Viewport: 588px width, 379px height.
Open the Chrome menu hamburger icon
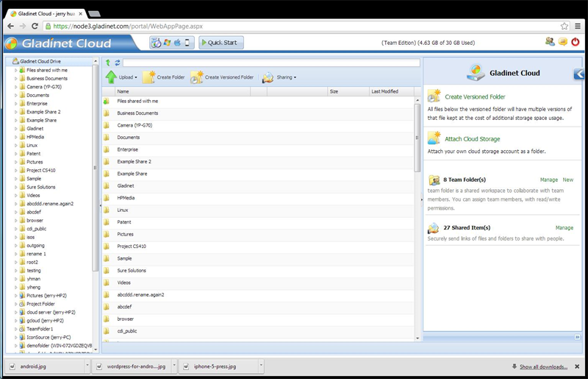click(x=578, y=26)
